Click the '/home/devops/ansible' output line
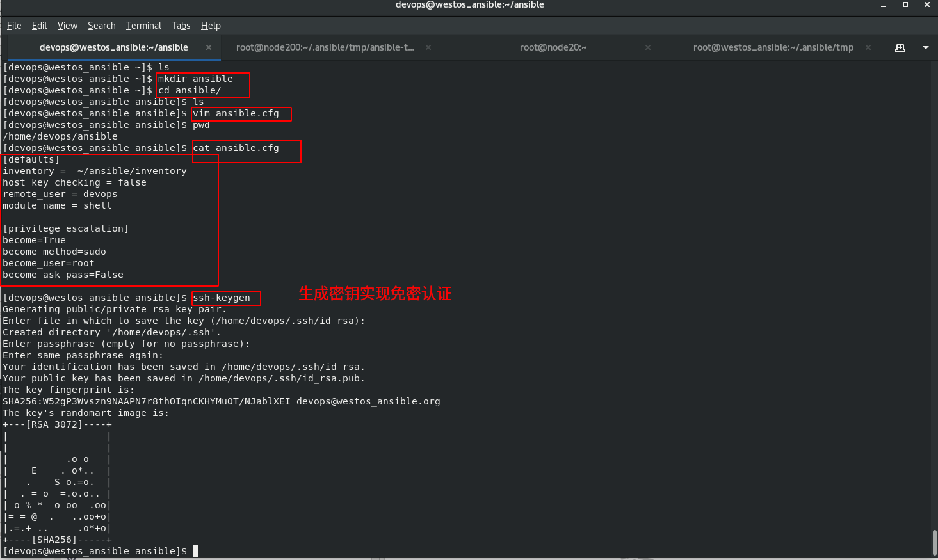Viewport: 938px width, 560px height. [60, 136]
